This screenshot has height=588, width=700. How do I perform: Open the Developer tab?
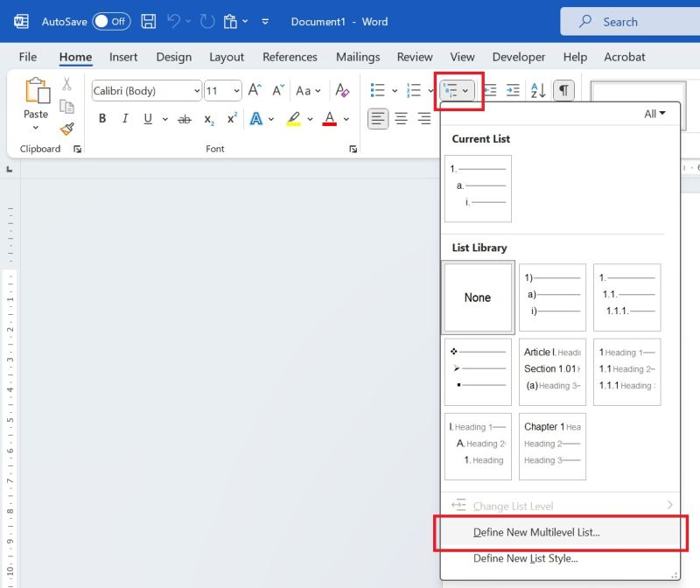pyautogui.click(x=518, y=57)
